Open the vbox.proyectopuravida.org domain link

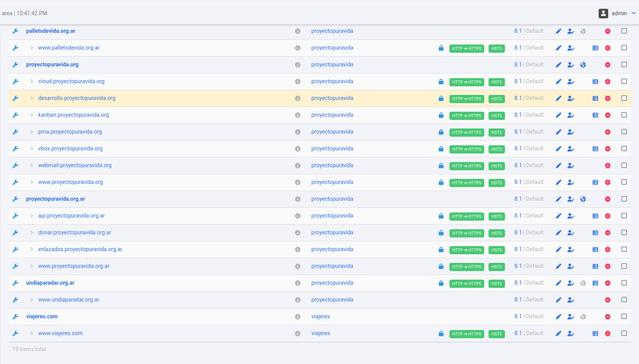point(70,148)
